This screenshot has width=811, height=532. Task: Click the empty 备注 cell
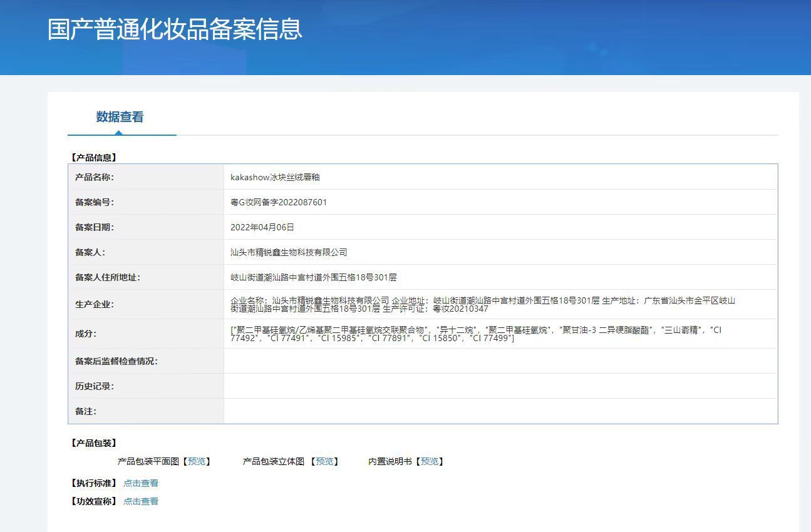500,411
